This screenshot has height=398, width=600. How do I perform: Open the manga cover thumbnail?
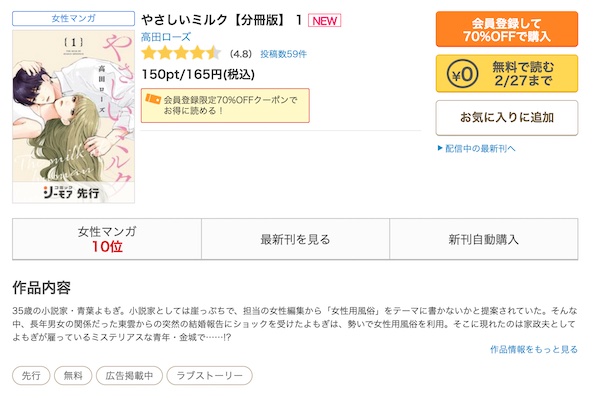click(x=73, y=116)
